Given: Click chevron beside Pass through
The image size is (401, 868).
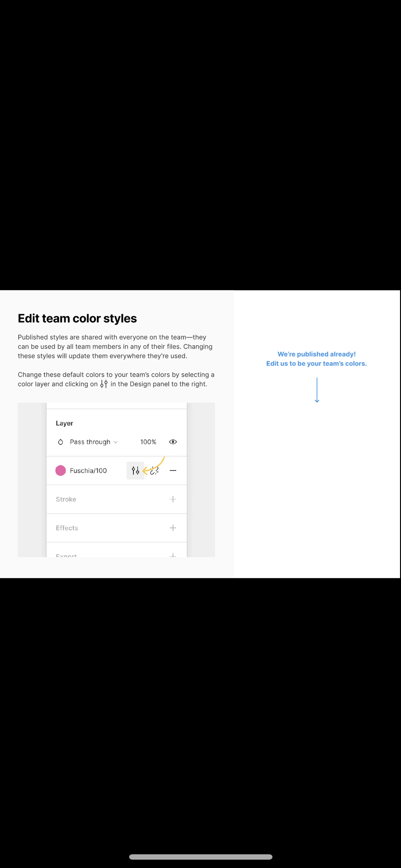Looking at the screenshot, I should point(115,442).
